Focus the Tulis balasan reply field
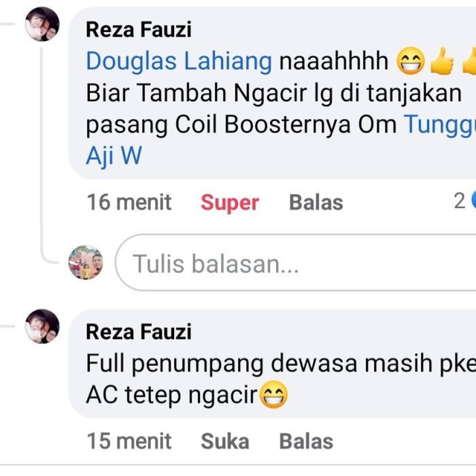The height and width of the screenshot is (476, 476). tap(296, 262)
